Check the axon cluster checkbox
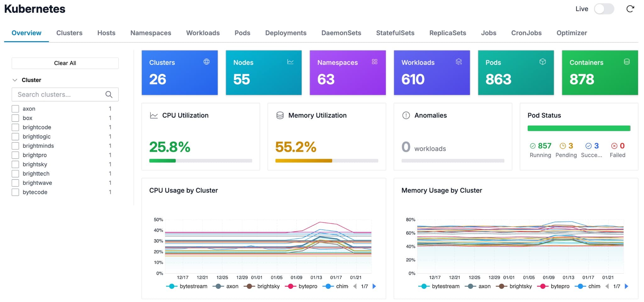Screen dimensions: 644x302 click(x=15, y=108)
